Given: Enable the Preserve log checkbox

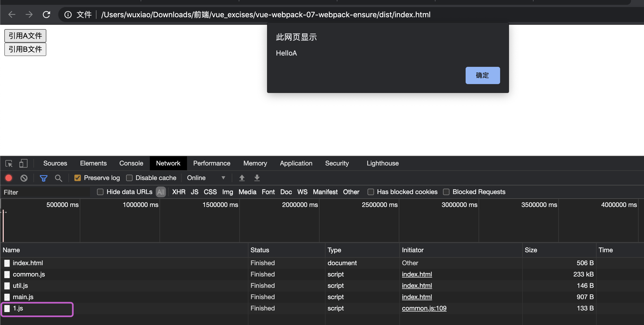Looking at the screenshot, I should (x=77, y=177).
